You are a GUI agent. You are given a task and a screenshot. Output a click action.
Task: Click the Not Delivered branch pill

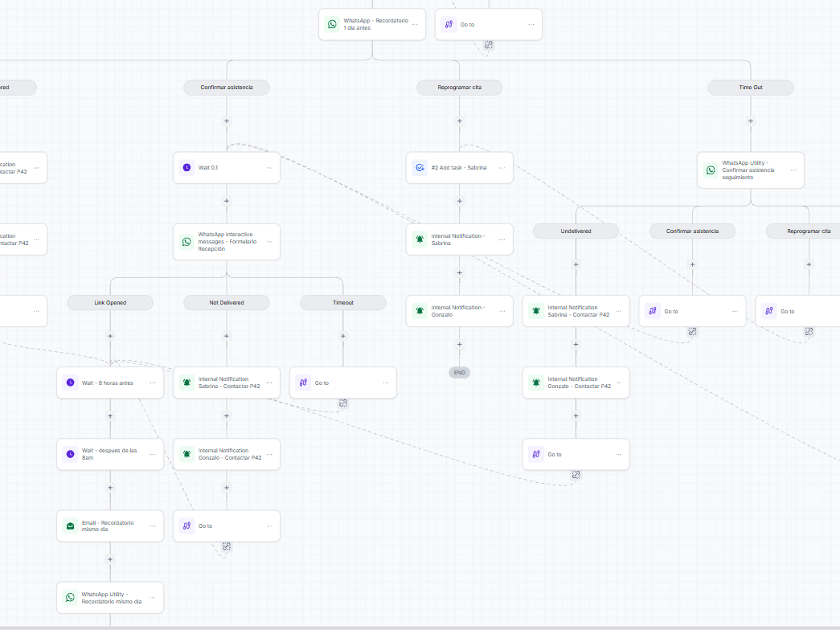(227, 303)
